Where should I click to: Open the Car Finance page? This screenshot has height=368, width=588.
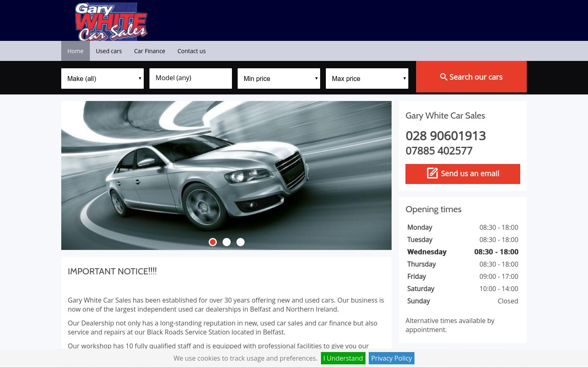tap(149, 51)
